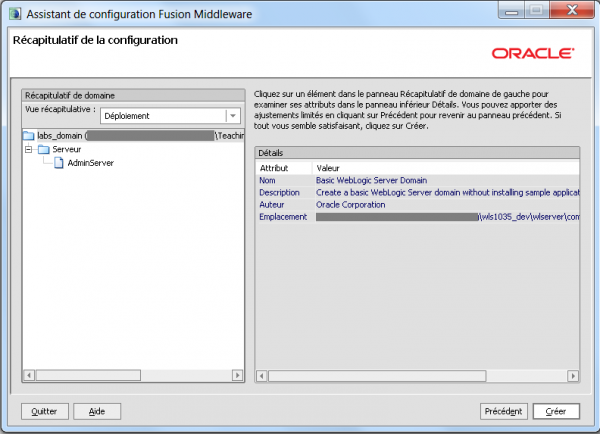Click the Détails panel horizontal scrollbar thumb
Screen dimensions: 600x434
(377, 376)
